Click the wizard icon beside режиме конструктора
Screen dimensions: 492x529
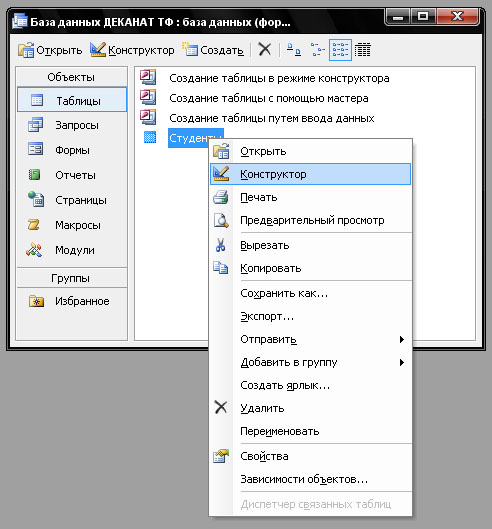point(148,77)
